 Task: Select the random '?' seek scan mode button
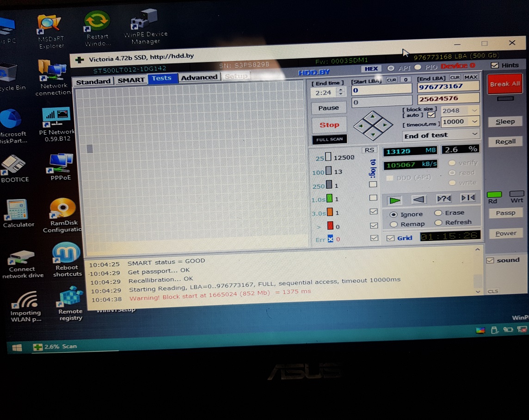coord(443,198)
